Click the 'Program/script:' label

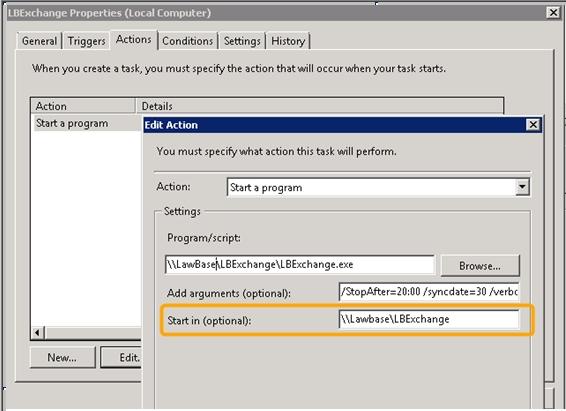pyautogui.click(x=204, y=238)
